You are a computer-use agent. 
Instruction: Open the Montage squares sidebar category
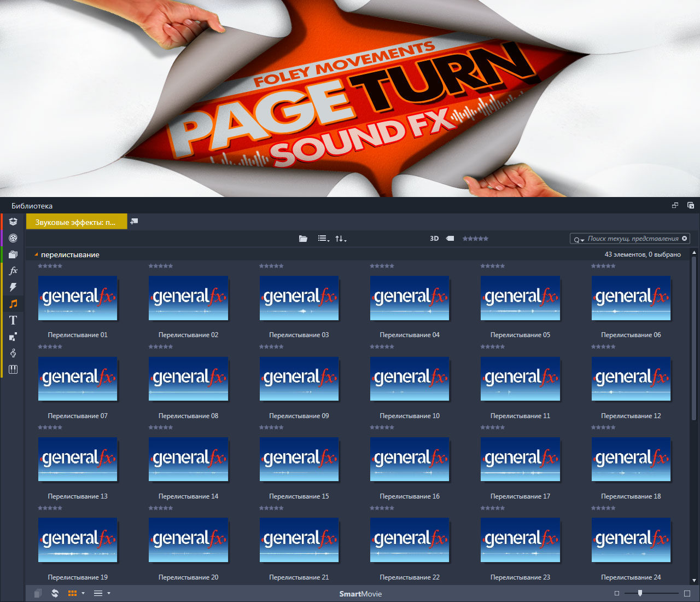13,337
